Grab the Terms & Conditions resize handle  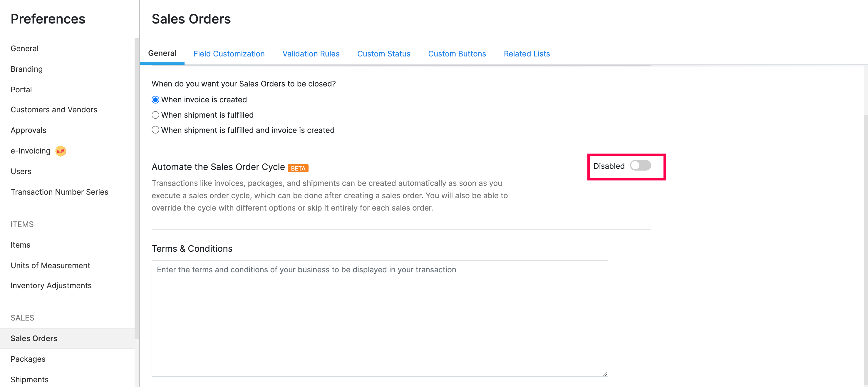pos(605,373)
